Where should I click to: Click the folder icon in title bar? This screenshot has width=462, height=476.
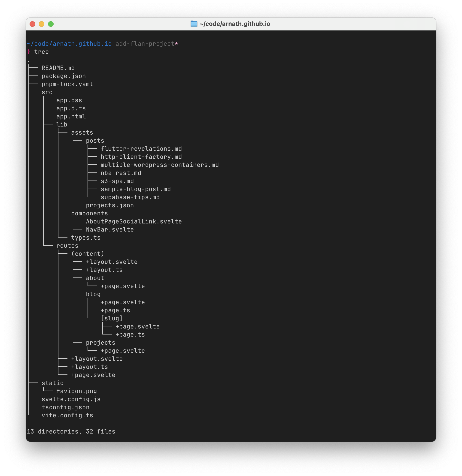194,24
